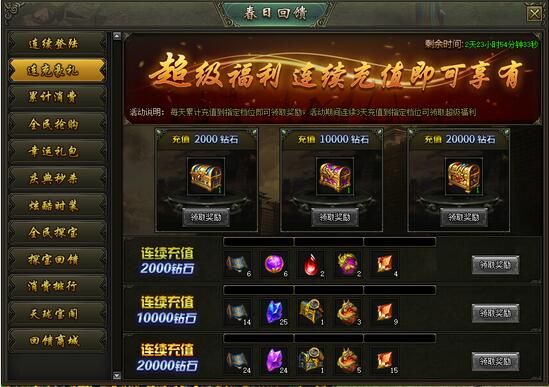The width and height of the screenshot is (549, 387).
Task: Claim reward under 充值 20000 钻石 chest
Action: (x=464, y=217)
